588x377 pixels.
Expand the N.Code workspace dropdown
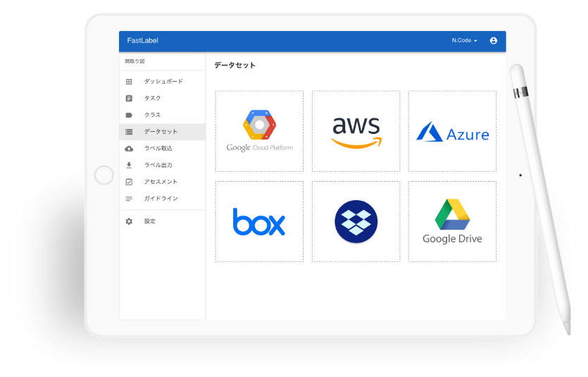[464, 41]
